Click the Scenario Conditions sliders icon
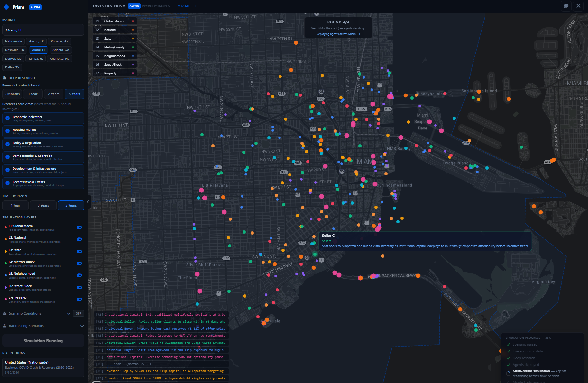Viewport: 588px width, 383px height. 4,313
